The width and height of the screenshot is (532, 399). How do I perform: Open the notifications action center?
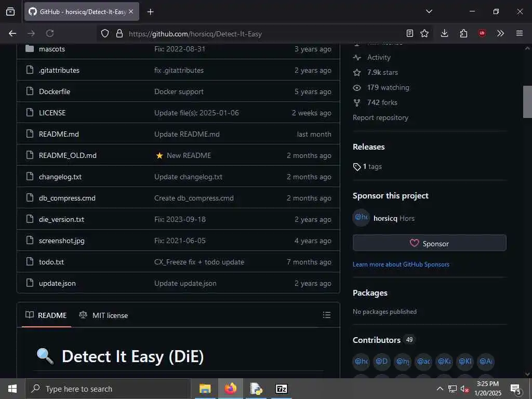coord(516,389)
